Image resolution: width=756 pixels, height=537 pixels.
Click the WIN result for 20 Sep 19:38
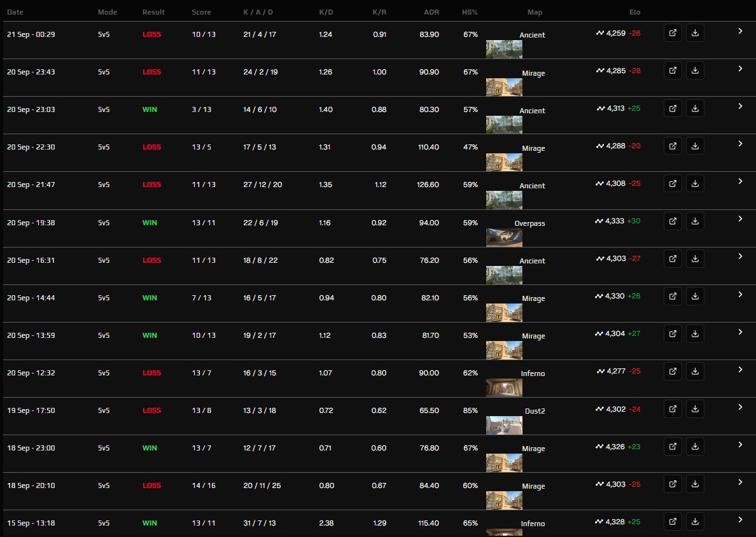pos(150,223)
